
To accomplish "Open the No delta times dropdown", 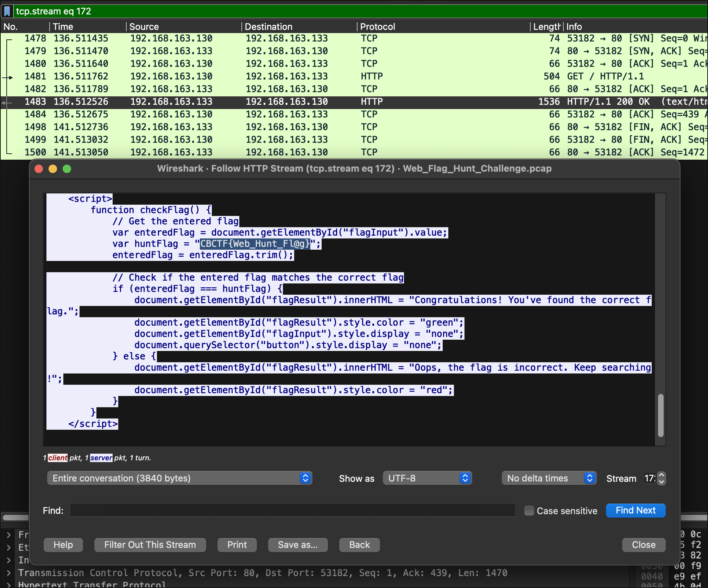I will (549, 478).
